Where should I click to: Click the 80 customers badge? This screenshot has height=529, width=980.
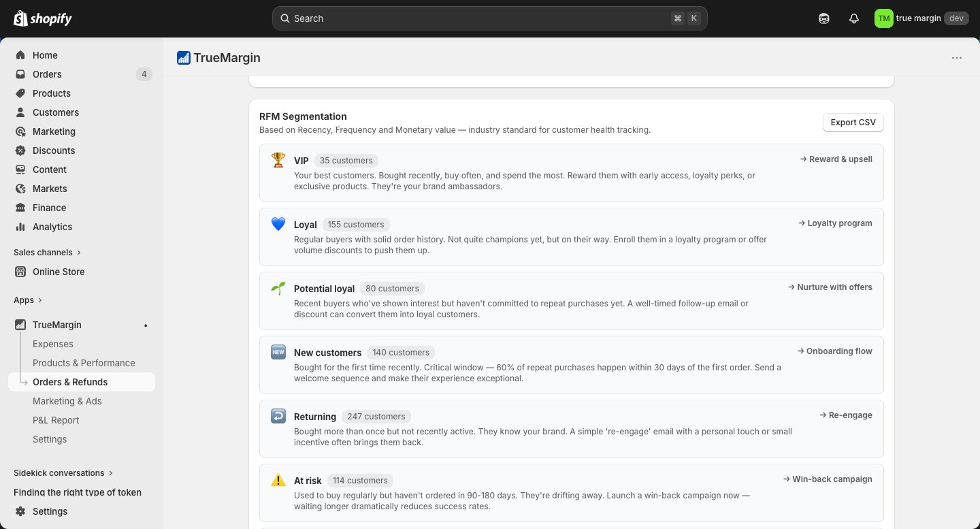click(x=392, y=289)
